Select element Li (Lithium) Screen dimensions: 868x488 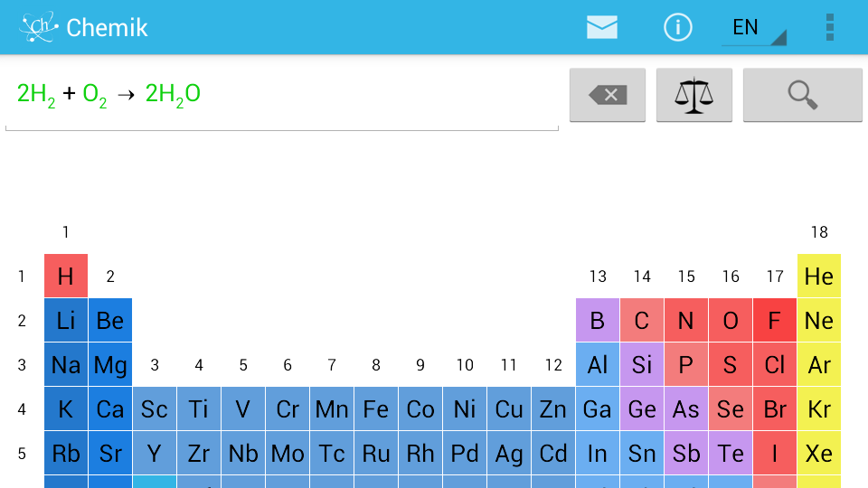[66, 320]
